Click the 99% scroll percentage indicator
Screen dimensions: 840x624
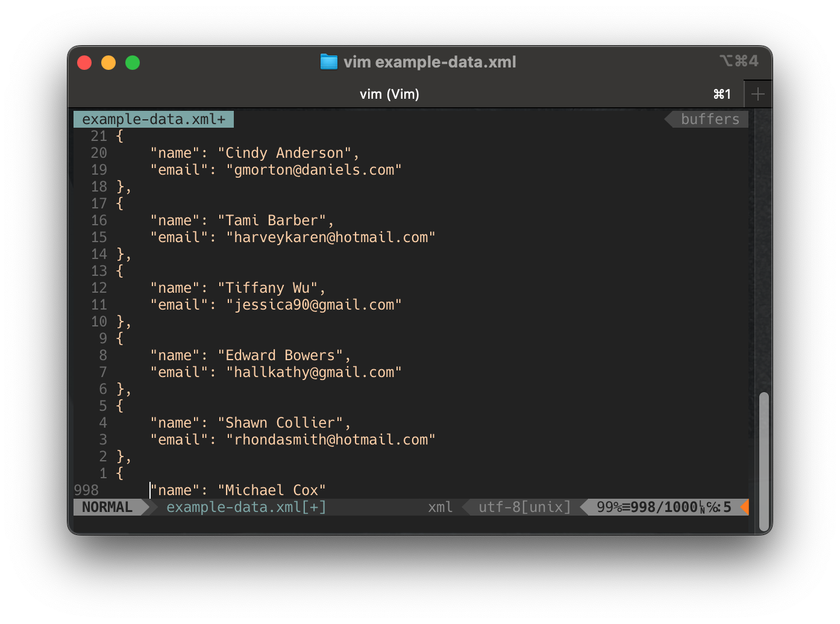[609, 507]
